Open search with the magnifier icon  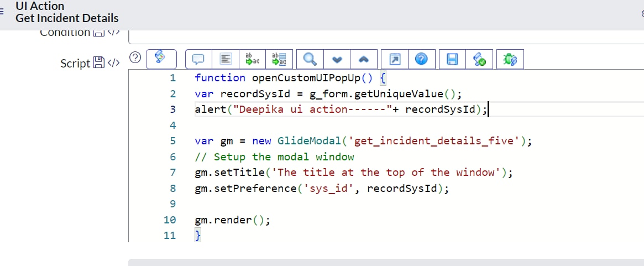pos(310,59)
